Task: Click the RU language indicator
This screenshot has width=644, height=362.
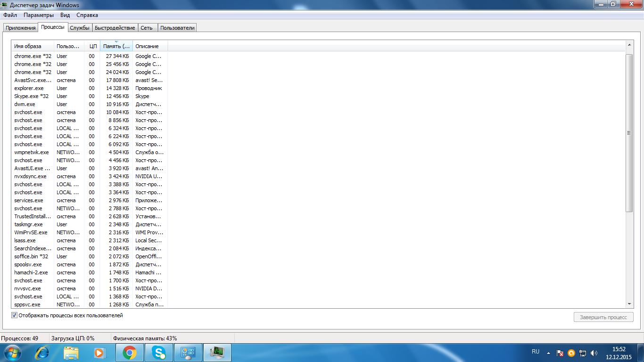Action: 536,352
